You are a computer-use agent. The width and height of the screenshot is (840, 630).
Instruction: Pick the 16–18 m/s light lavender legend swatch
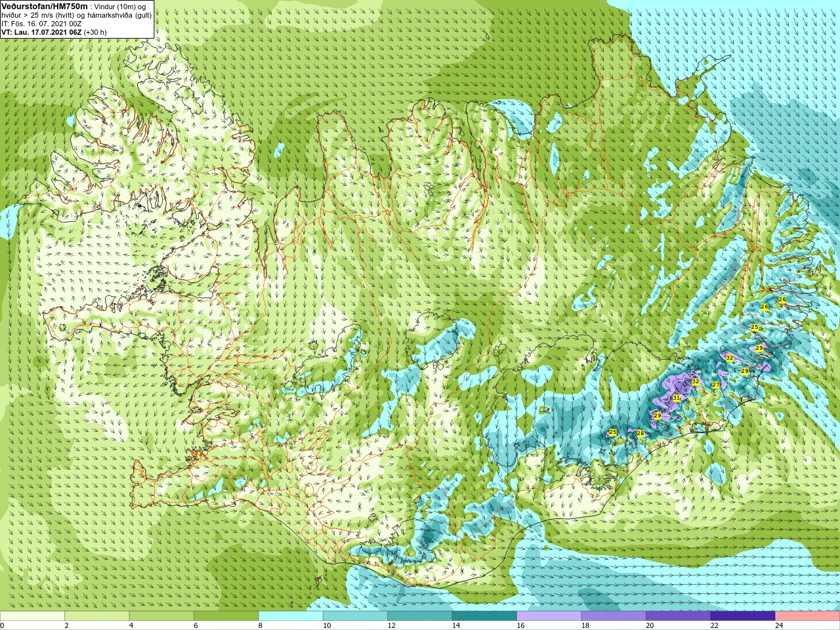[x=549, y=616]
